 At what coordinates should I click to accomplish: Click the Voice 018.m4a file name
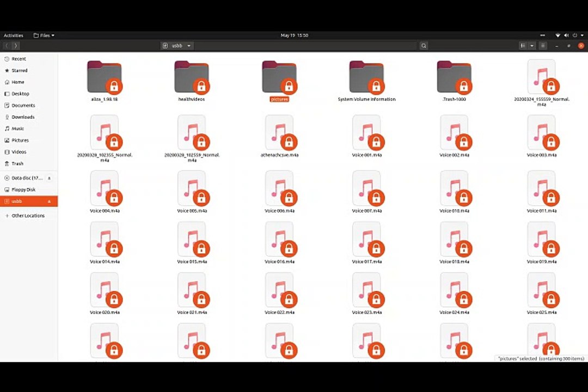pyautogui.click(x=454, y=262)
